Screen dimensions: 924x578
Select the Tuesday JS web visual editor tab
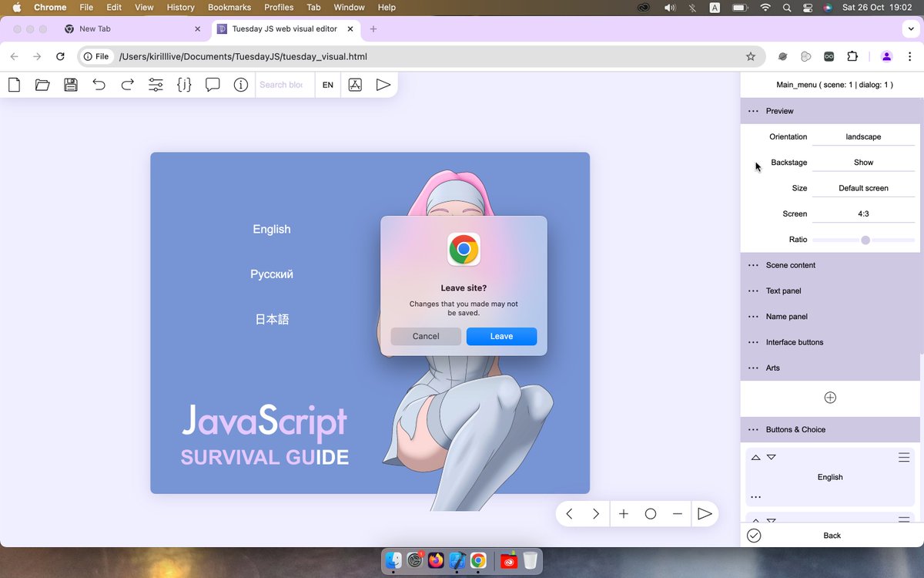point(285,29)
